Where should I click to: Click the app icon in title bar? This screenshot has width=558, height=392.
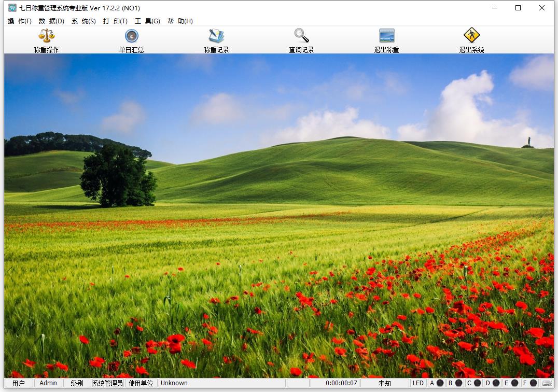pyautogui.click(x=12, y=8)
